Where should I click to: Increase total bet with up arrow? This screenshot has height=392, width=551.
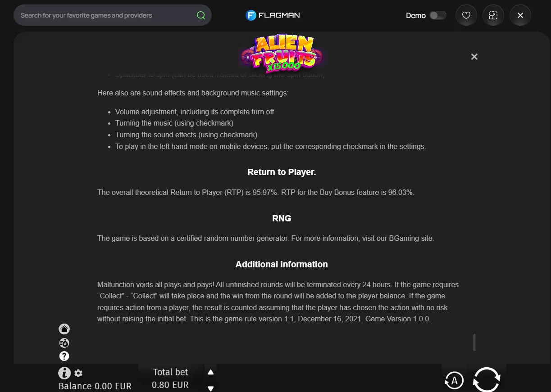(x=210, y=372)
